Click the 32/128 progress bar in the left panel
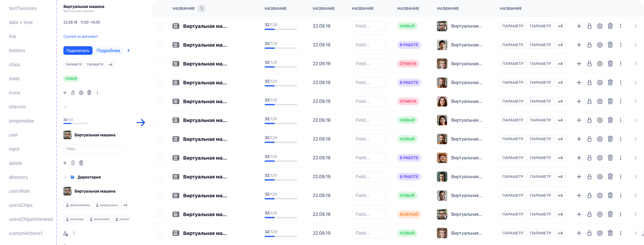This screenshot has height=245, width=644. click(76, 123)
